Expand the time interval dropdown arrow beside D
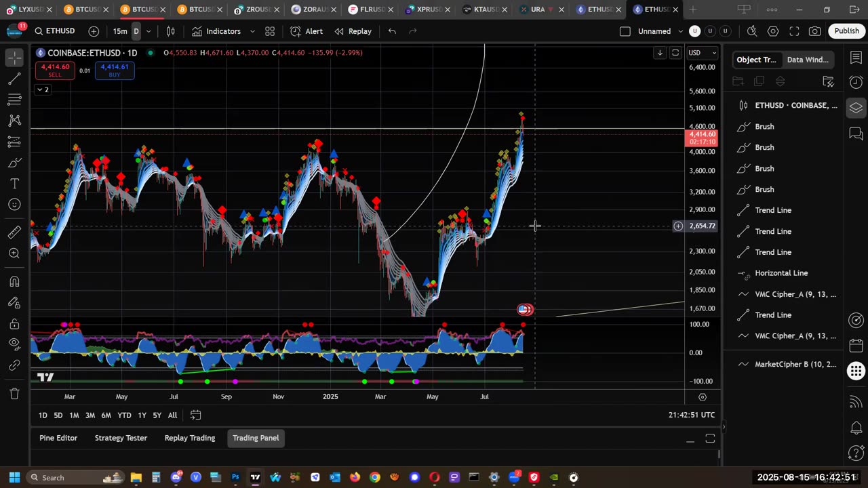The width and height of the screenshot is (868, 488). (149, 31)
